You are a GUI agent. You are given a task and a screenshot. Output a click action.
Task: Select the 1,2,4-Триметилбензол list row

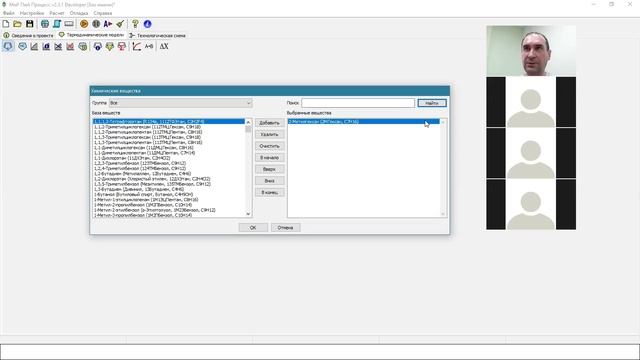pos(169,168)
